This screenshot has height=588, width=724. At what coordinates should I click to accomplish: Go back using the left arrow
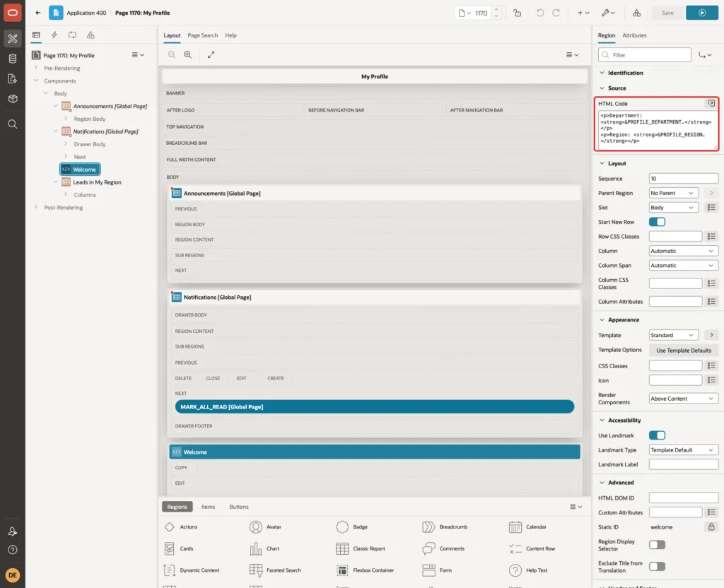click(x=38, y=13)
